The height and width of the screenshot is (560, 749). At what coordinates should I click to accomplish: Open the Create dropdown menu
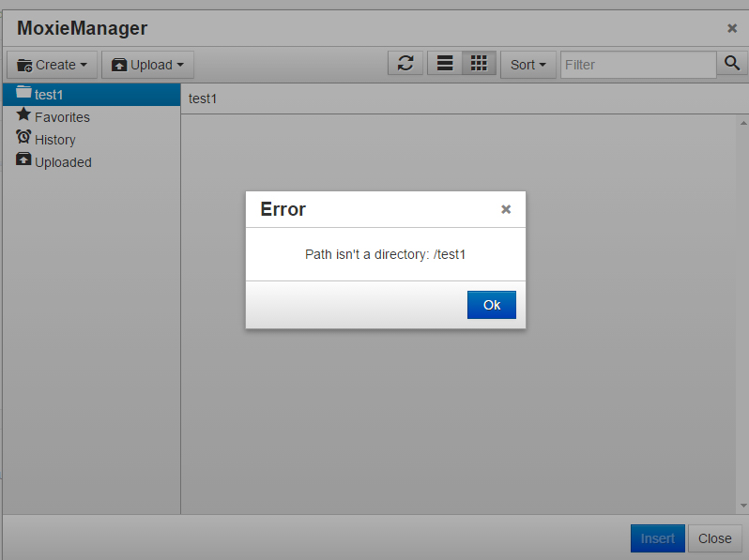coord(53,65)
